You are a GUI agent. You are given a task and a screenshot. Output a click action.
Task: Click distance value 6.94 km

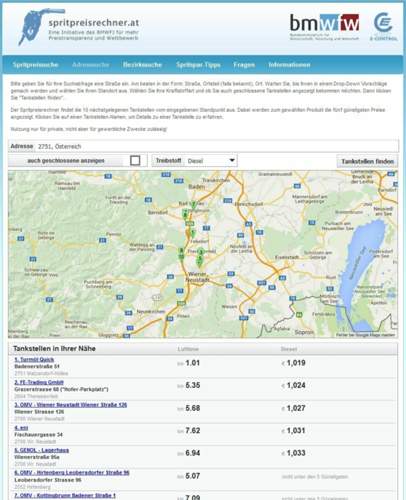click(x=192, y=453)
